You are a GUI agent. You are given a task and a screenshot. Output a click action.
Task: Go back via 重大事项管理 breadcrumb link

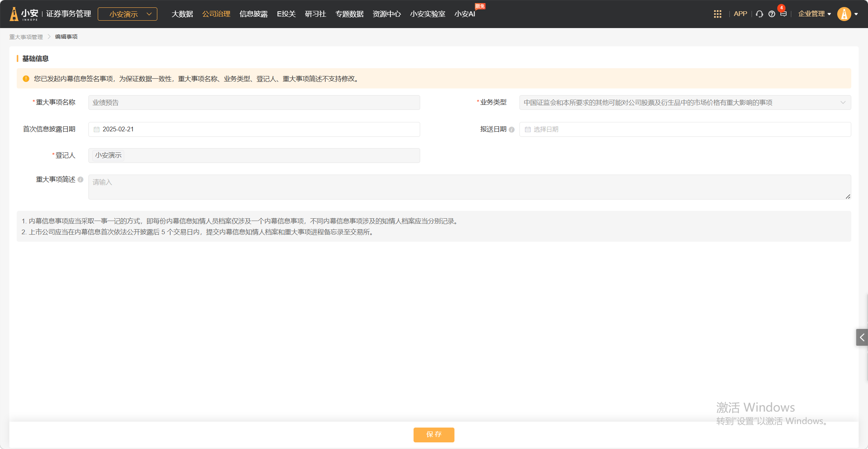point(26,37)
